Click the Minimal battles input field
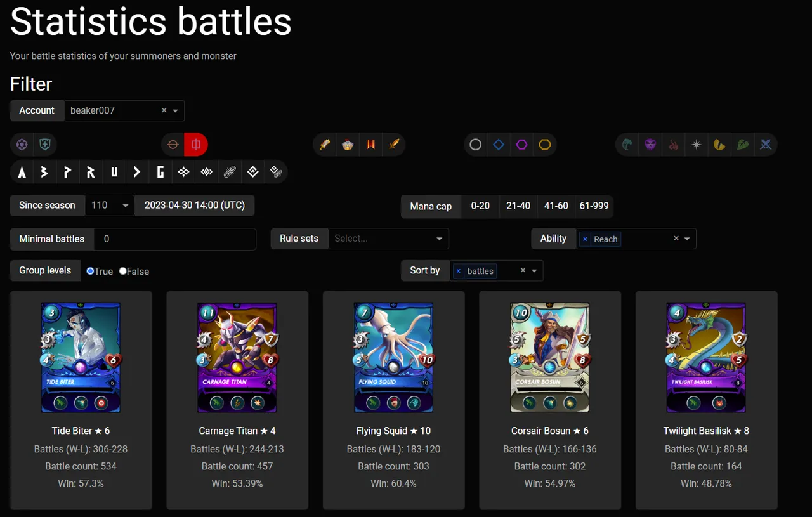Viewport: 812px width, 517px height. (175, 239)
